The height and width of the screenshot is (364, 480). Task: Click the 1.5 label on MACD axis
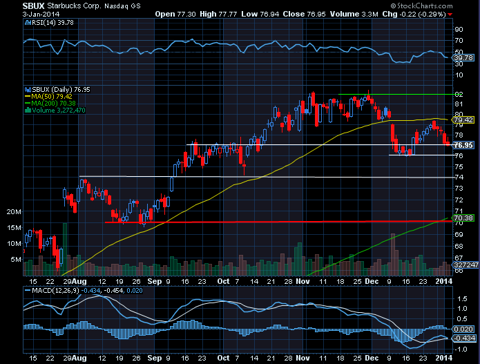coord(462,299)
